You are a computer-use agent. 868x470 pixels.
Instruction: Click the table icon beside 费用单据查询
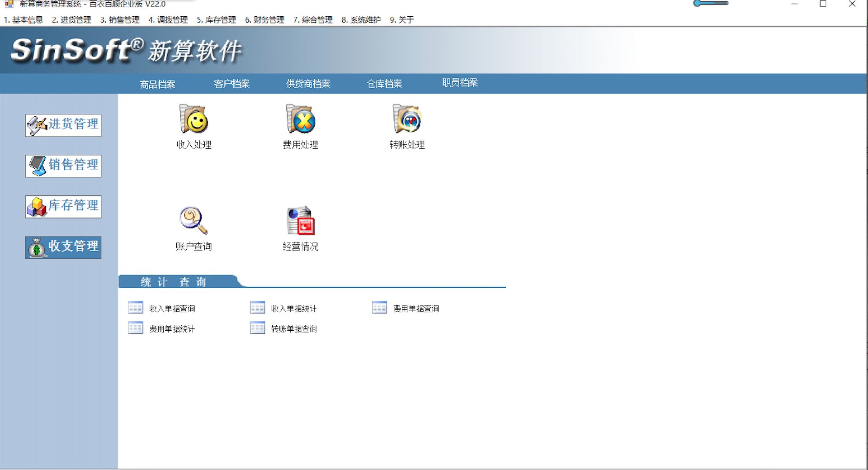tap(379, 308)
